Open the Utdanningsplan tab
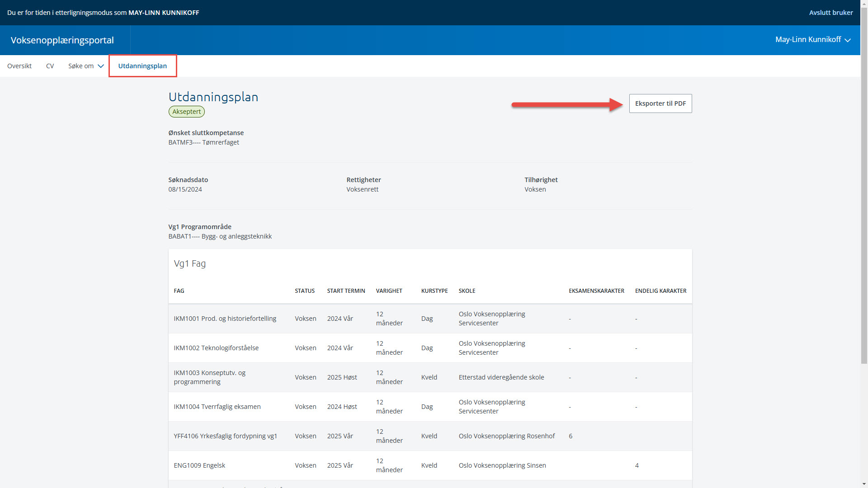This screenshot has width=868, height=488. click(142, 66)
